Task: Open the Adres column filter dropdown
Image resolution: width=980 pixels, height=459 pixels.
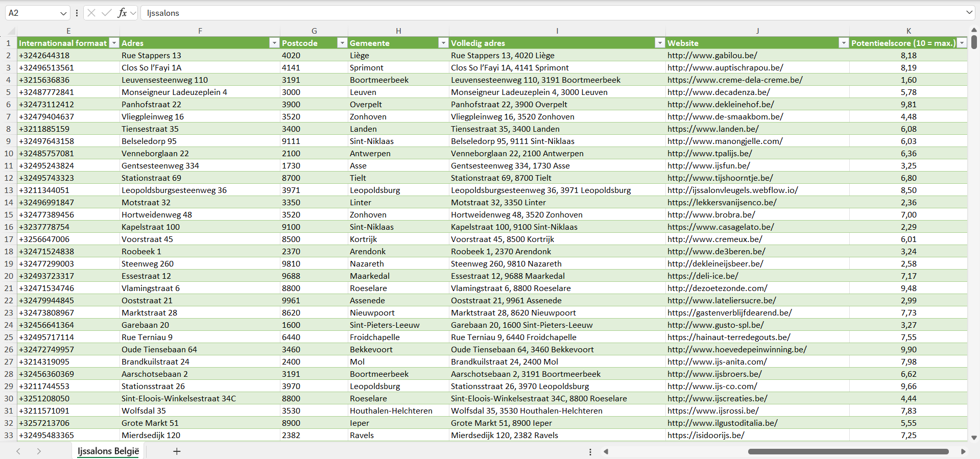Action: tap(274, 43)
